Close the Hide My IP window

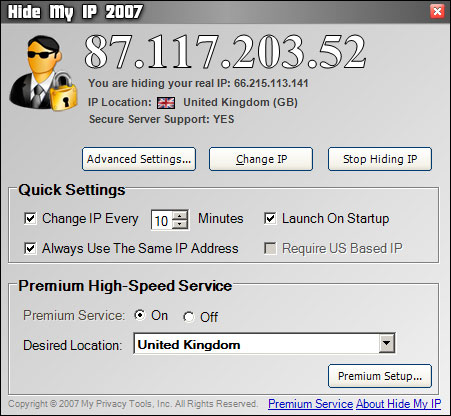pyautogui.click(x=437, y=12)
